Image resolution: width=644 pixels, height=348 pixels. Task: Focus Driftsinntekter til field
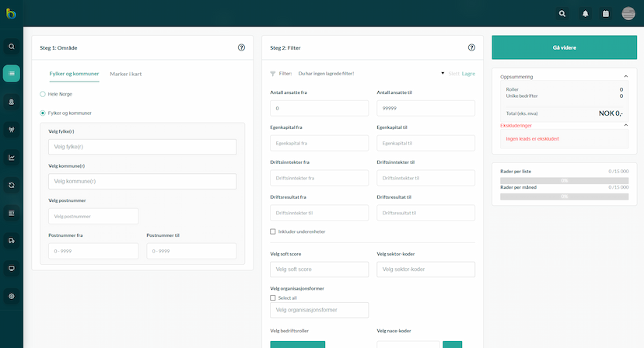click(426, 178)
